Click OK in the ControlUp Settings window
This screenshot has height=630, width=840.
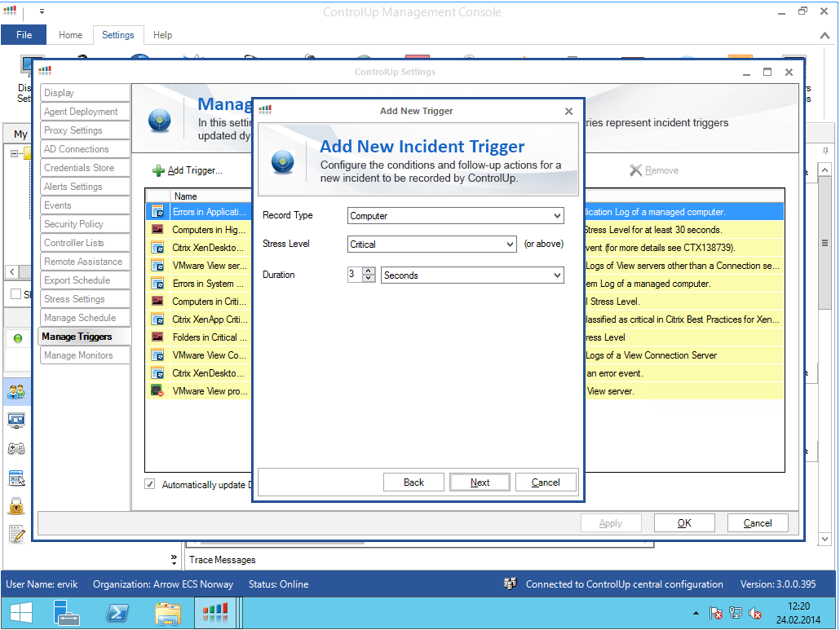click(684, 523)
